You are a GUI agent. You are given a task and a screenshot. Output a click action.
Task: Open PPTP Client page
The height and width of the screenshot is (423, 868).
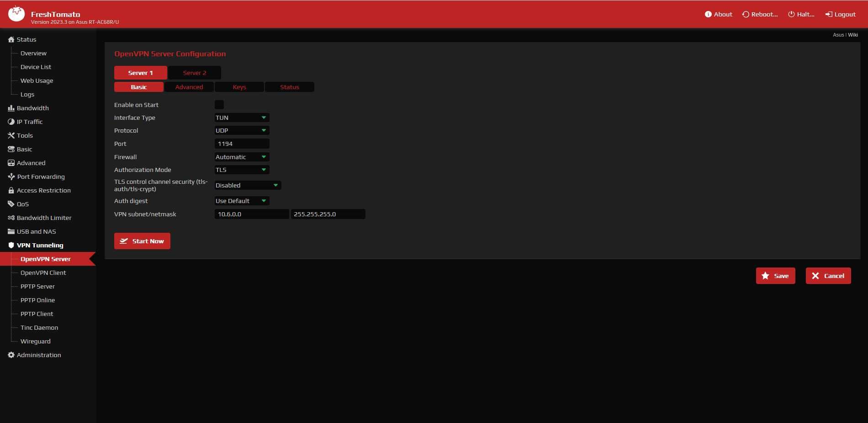point(37,314)
